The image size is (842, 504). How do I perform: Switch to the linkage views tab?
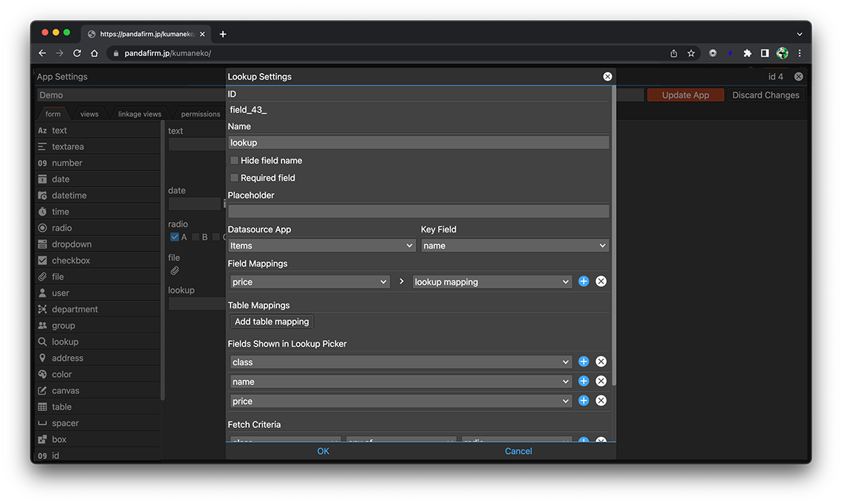140,114
